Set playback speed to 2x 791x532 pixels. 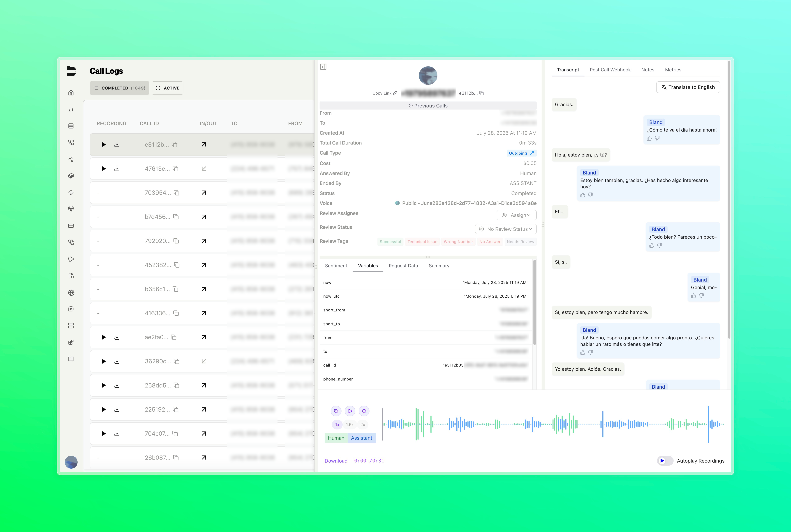point(363,424)
